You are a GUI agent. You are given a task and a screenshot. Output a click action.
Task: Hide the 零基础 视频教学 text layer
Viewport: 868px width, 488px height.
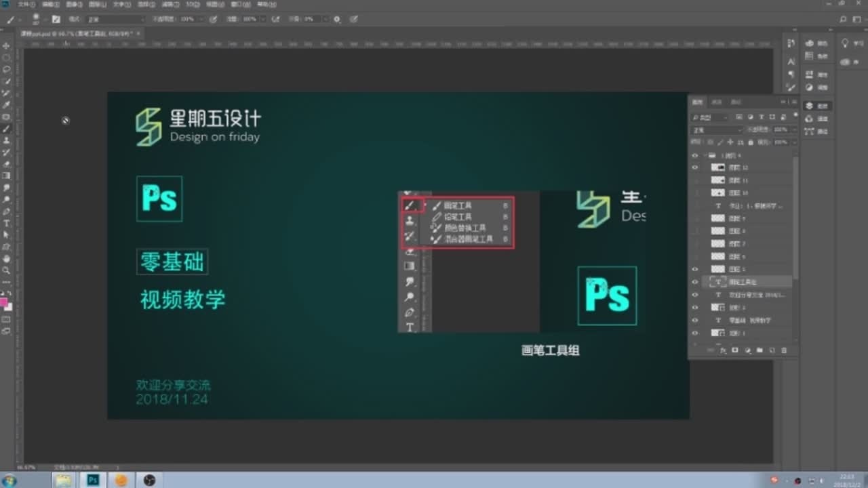(694, 320)
